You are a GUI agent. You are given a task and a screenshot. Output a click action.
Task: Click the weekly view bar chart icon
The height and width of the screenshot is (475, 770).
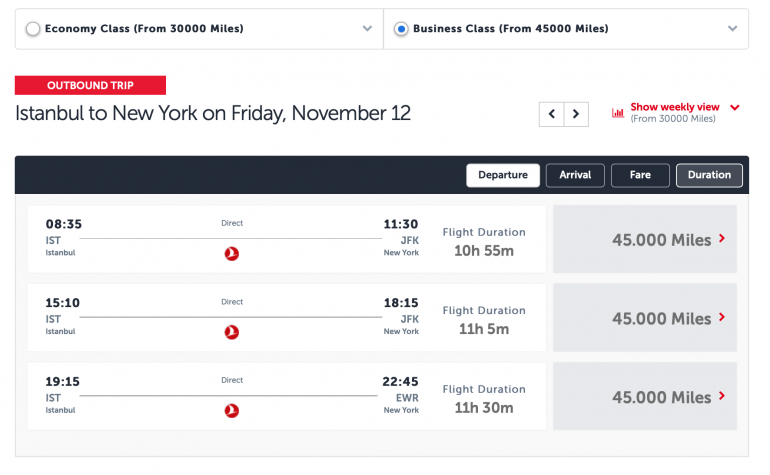pyautogui.click(x=618, y=112)
